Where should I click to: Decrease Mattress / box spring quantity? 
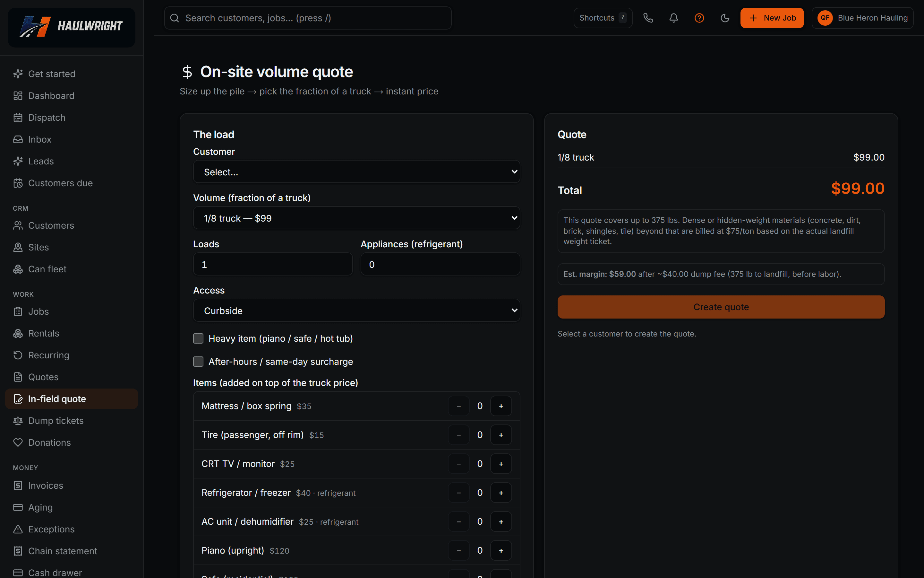[458, 406]
